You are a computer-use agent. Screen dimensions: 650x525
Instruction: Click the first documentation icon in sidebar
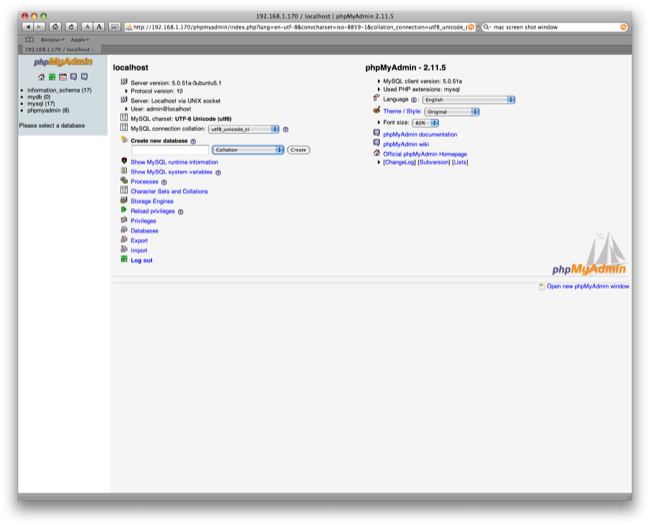pyautogui.click(x=73, y=77)
